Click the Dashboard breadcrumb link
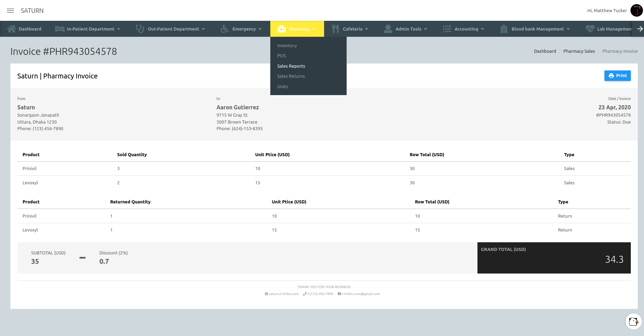This screenshot has height=336, width=644. click(545, 51)
